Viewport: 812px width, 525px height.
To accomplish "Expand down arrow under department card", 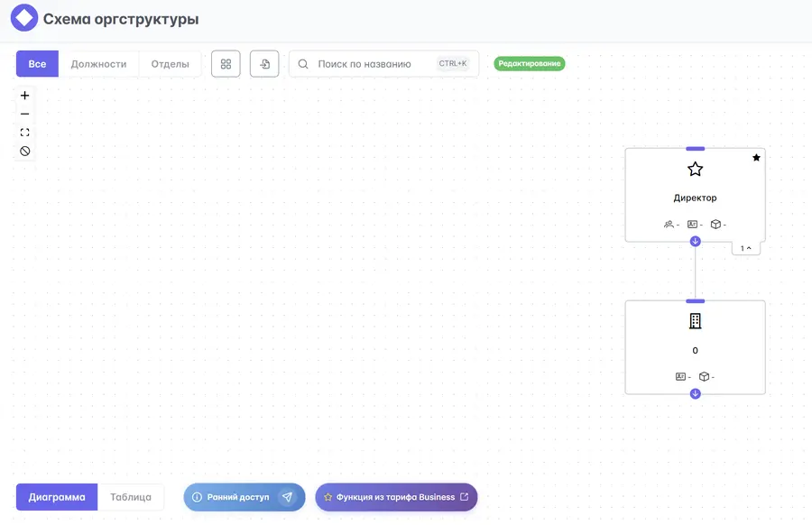I will click(x=695, y=394).
